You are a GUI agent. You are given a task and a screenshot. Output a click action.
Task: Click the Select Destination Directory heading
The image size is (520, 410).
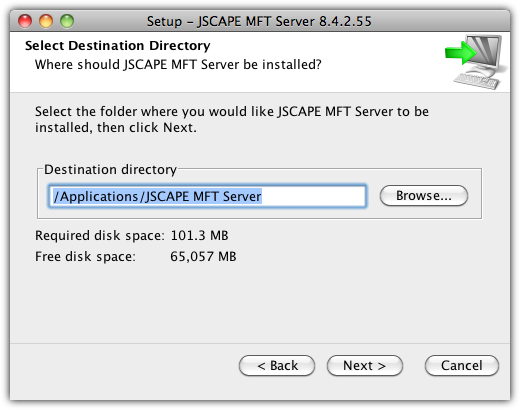[118, 46]
